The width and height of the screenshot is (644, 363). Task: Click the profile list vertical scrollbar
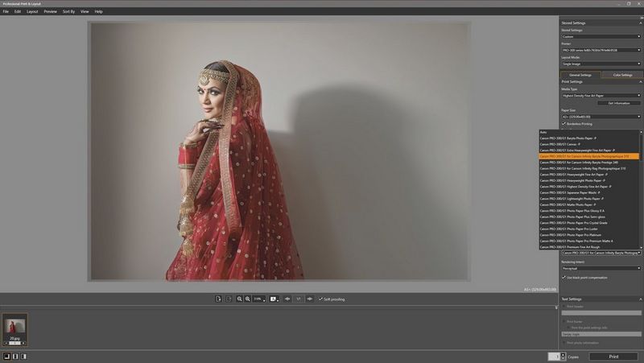coord(641,190)
